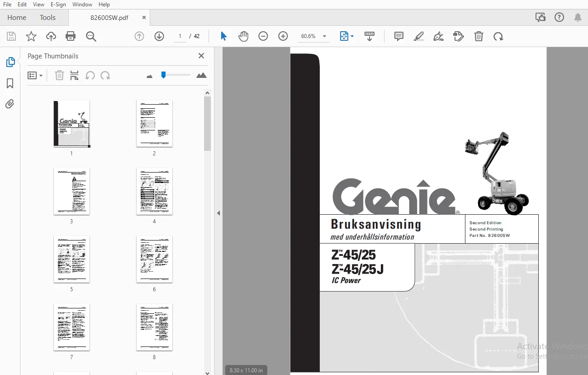
Task: Expand the fit page options dropdown arrow
Action: (x=352, y=36)
